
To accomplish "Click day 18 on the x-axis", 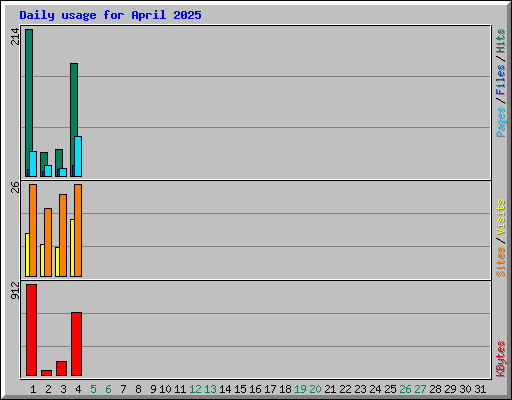I will click(x=285, y=389).
